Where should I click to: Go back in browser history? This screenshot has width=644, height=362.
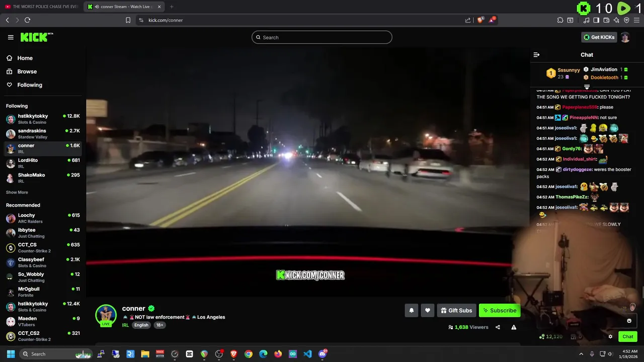pos(7,20)
